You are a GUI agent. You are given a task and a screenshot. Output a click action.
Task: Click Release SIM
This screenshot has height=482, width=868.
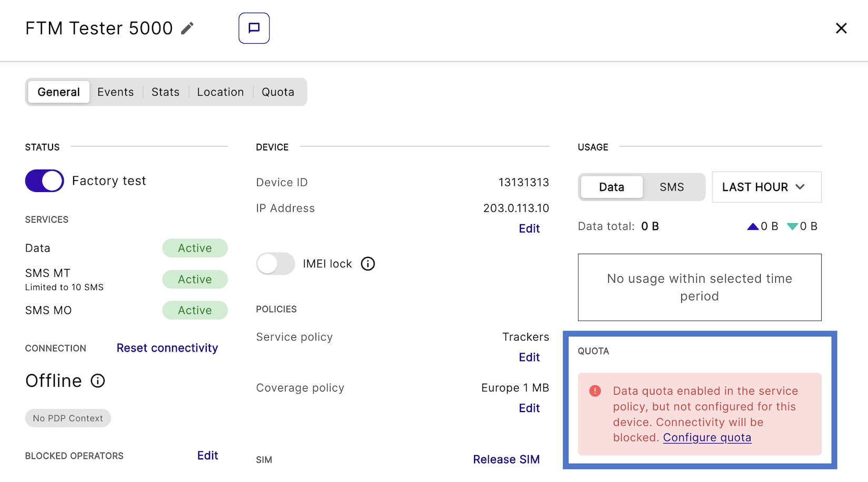(x=506, y=459)
